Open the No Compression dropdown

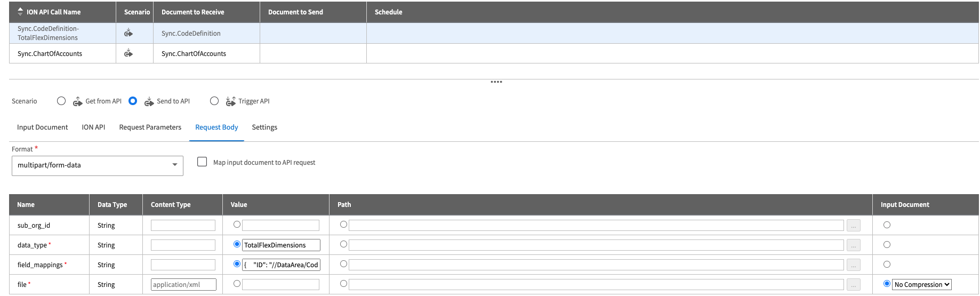(922, 285)
